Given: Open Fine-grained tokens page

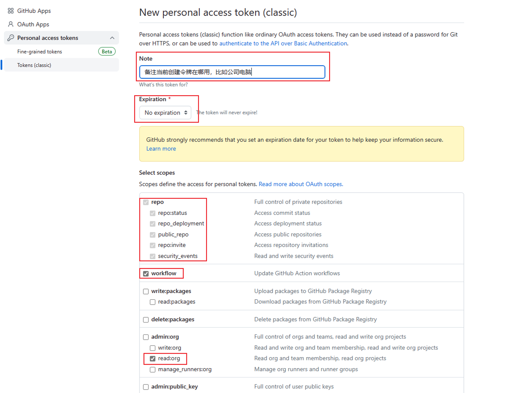Looking at the screenshot, I should (40, 52).
